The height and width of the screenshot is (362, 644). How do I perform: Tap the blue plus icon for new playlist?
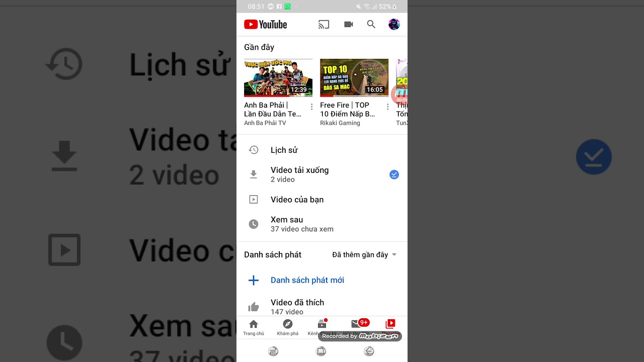pyautogui.click(x=254, y=280)
